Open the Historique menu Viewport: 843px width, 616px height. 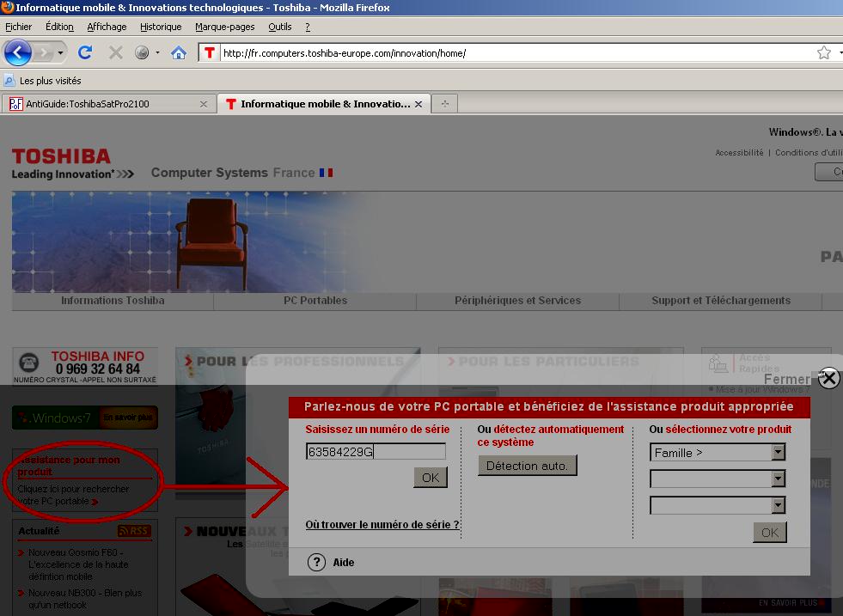pyautogui.click(x=161, y=27)
